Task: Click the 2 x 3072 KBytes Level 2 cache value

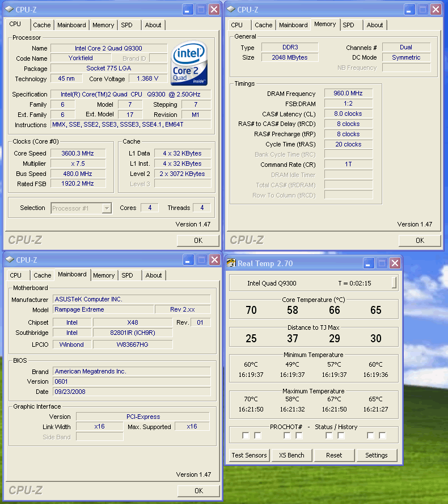Action: tap(183, 174)
